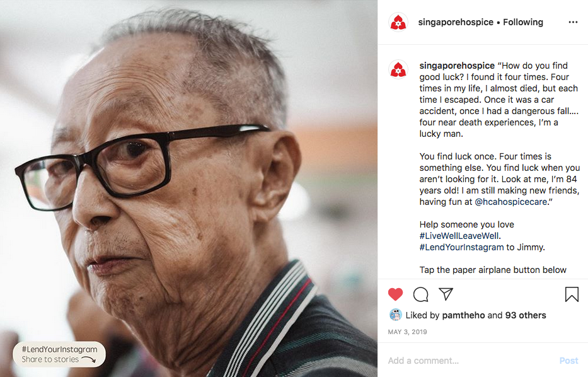Open singaporehospice username in the caption
588x377 pixels.
(x=457, y=66)
